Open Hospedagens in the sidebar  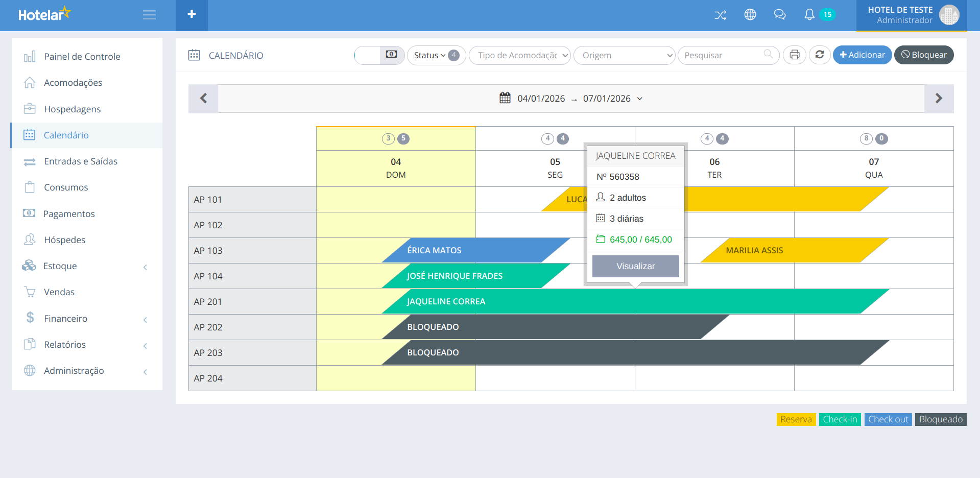pos(72,109)
